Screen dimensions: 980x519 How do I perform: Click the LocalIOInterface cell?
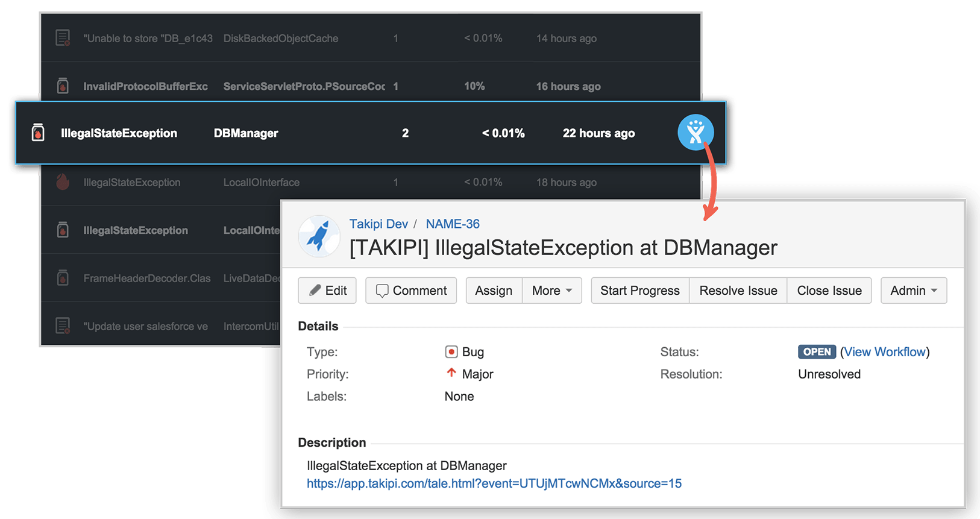point(262,182)
